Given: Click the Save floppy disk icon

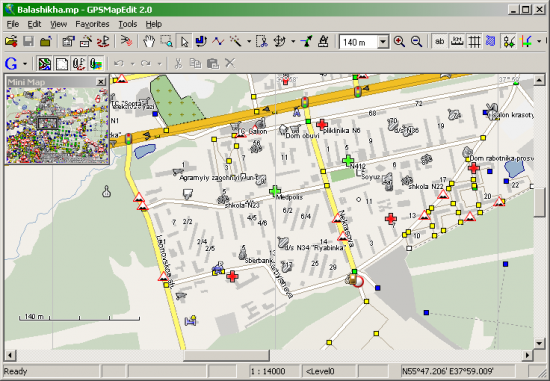Looking at the screenshot, I should [x=28, y=42].
